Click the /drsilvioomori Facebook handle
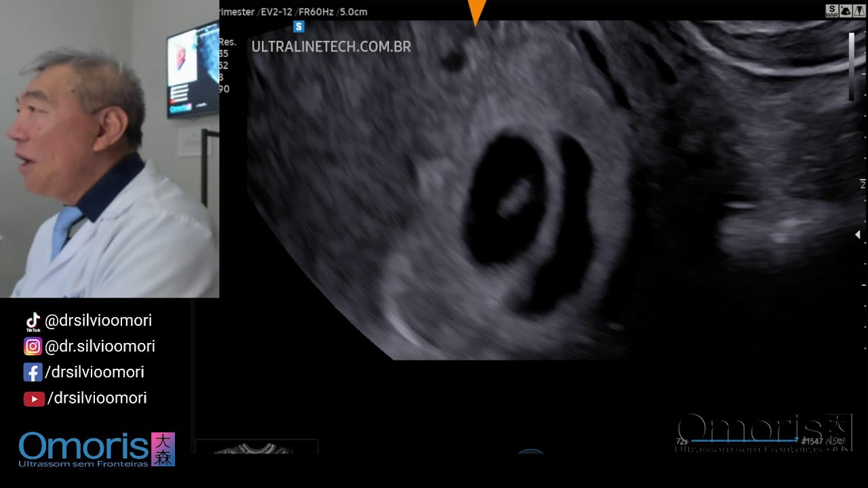868x488 pixels. pyautogui.click(x=94, y=372)
